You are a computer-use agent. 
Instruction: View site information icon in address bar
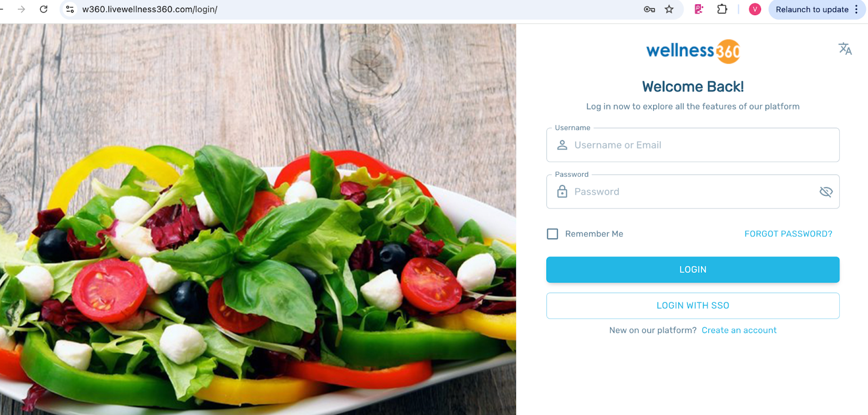70,9
